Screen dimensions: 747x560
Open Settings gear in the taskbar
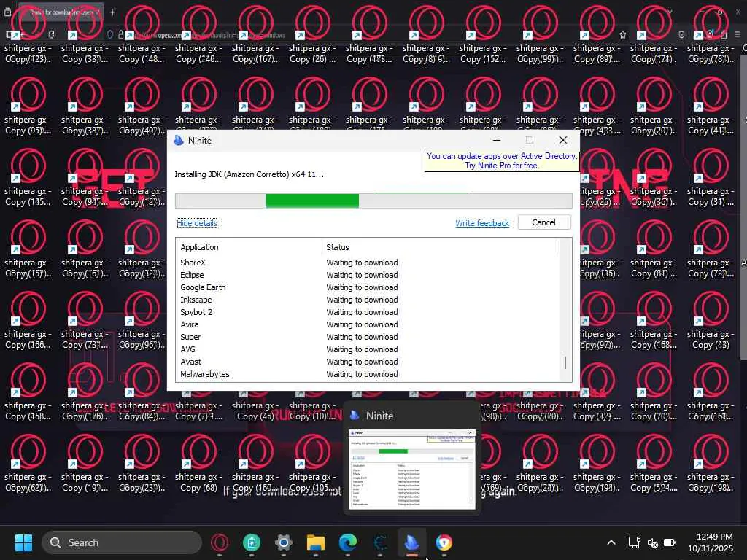tap(284, 542)
